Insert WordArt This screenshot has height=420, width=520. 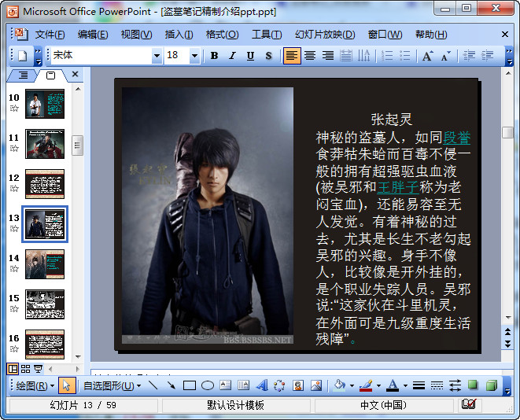[262, 385]
